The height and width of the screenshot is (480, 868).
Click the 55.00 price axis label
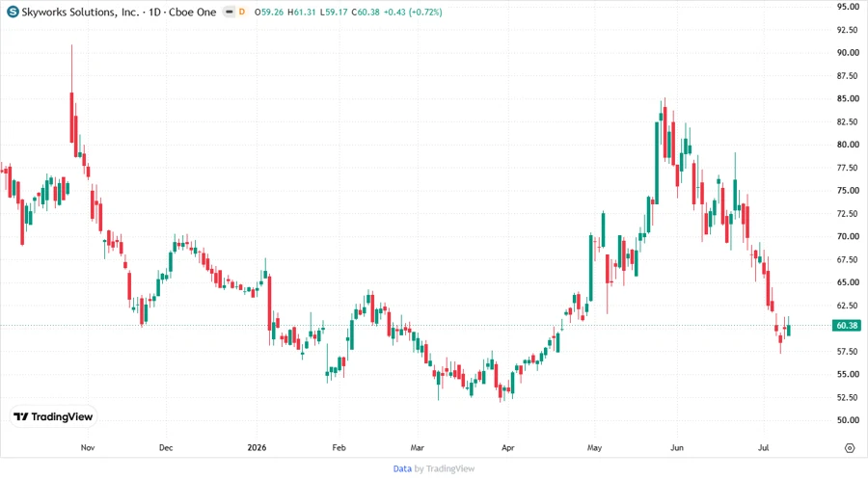(848, 374)
